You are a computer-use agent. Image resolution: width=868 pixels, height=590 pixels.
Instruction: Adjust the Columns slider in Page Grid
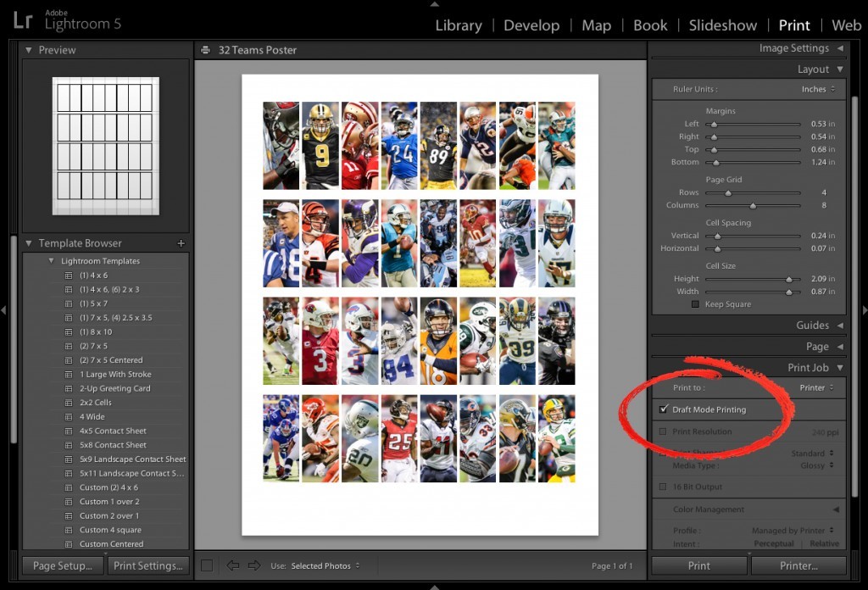(753, 205)
